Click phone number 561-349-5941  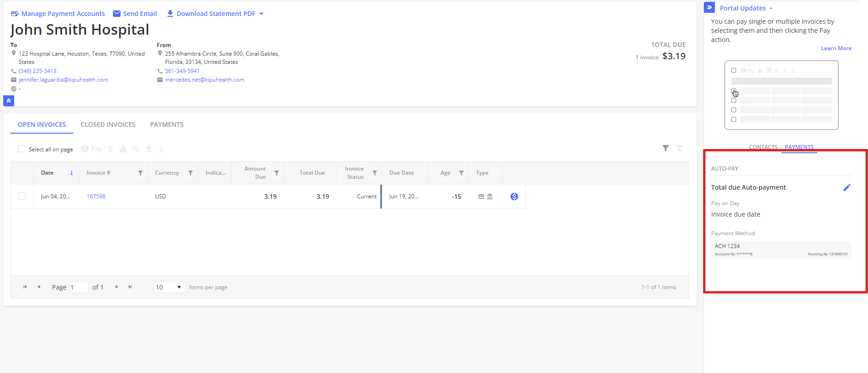tap(182, 71)
